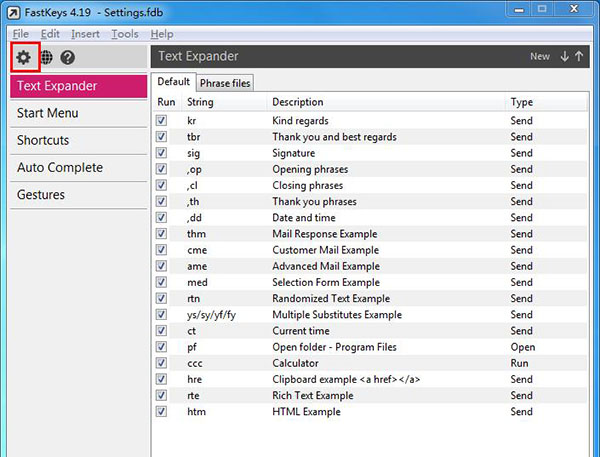The width and height of the screenshot is (600, 475).
Task: Toggle the 'htm' HTML Example checkbox
Action: (x=162, y=412)
